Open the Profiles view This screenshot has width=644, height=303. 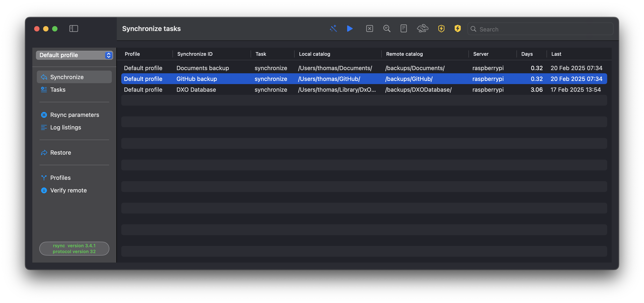pos(74,178)
